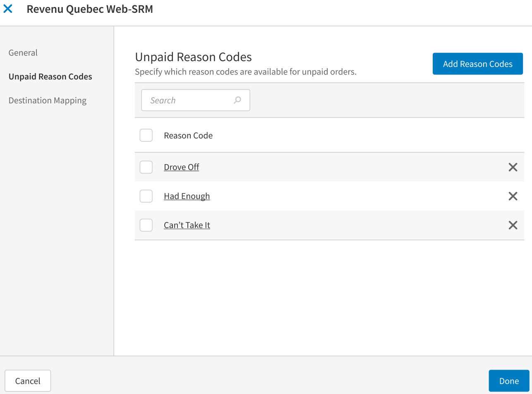Delete the Can't Take It reason code
The width and height of the screenshot is (532, 394).
(x=513, y=225)
